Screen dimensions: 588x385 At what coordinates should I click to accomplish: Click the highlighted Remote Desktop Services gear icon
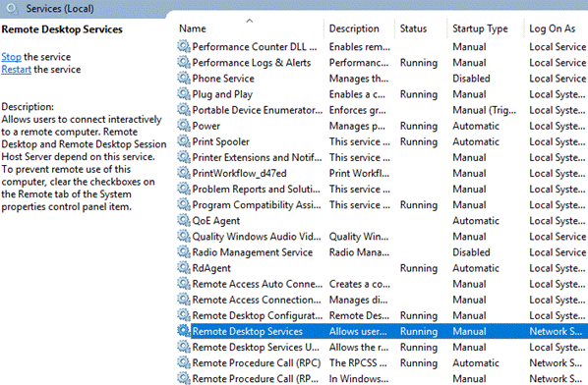[184, 331]
